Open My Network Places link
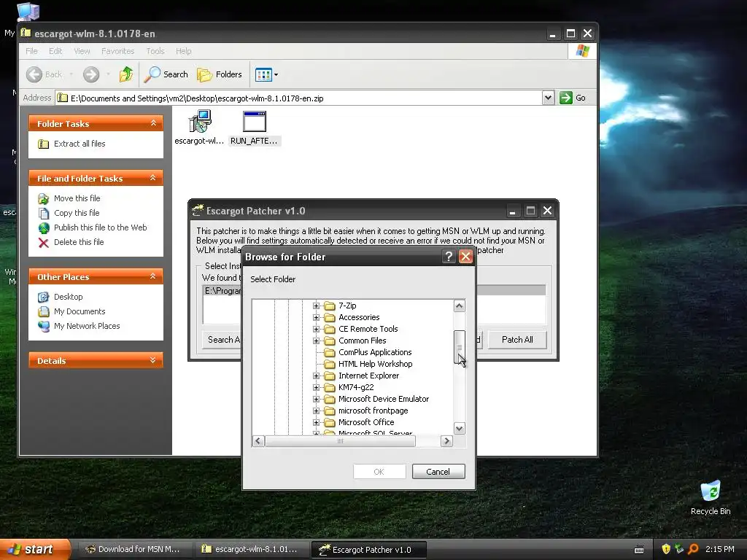Screen dimensions: 747x560 (x=87, y=326)
